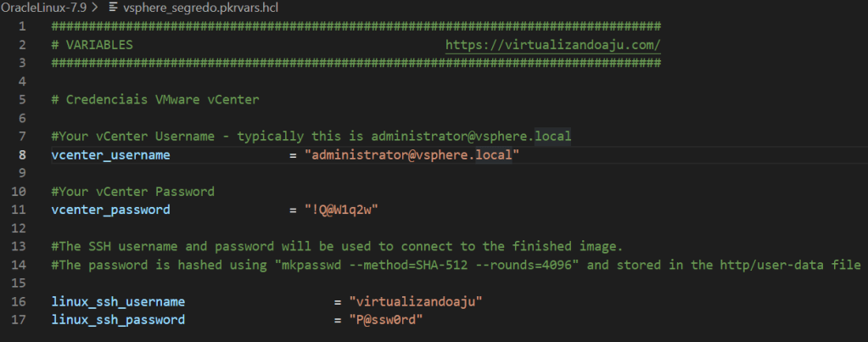Click the mkpasswd comment on line 14
Viewport: 868px width, 342px height.
pyautogui.click(x=456, y=265)
